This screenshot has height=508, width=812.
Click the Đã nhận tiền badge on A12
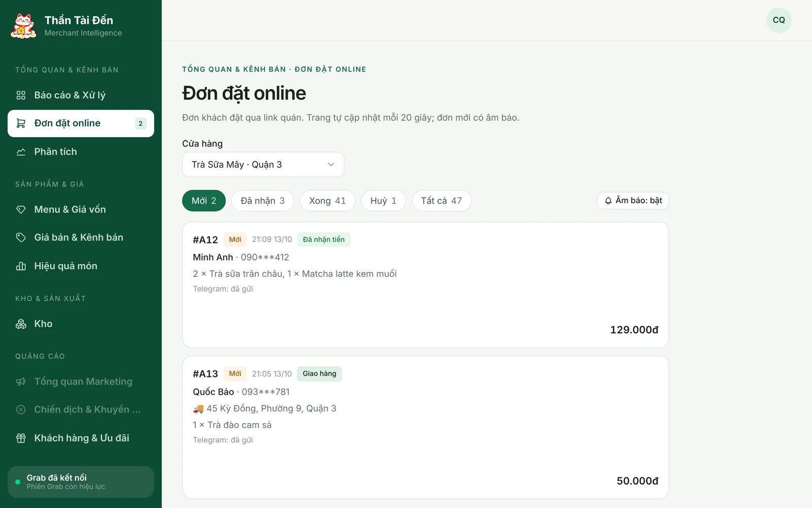pos(324,240)
